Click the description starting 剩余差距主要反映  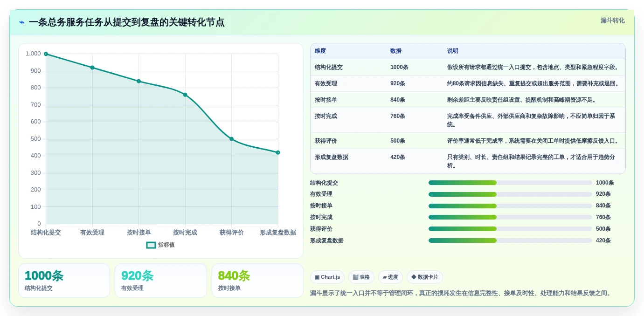pos(522,100)
